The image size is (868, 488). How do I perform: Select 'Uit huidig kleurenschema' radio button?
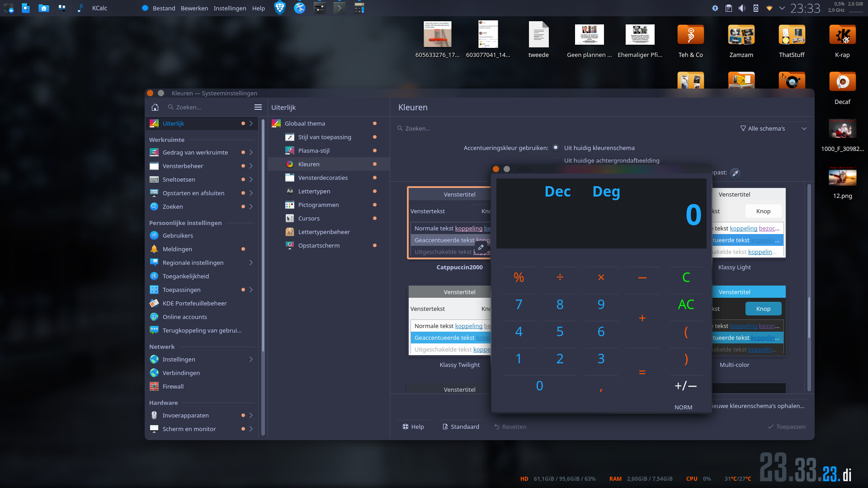point(556,148)
